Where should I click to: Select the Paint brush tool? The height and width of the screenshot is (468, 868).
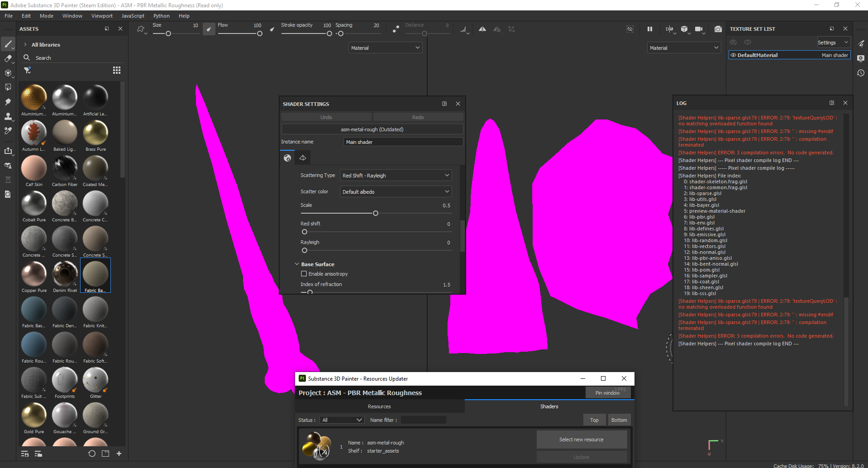(8, 44)
